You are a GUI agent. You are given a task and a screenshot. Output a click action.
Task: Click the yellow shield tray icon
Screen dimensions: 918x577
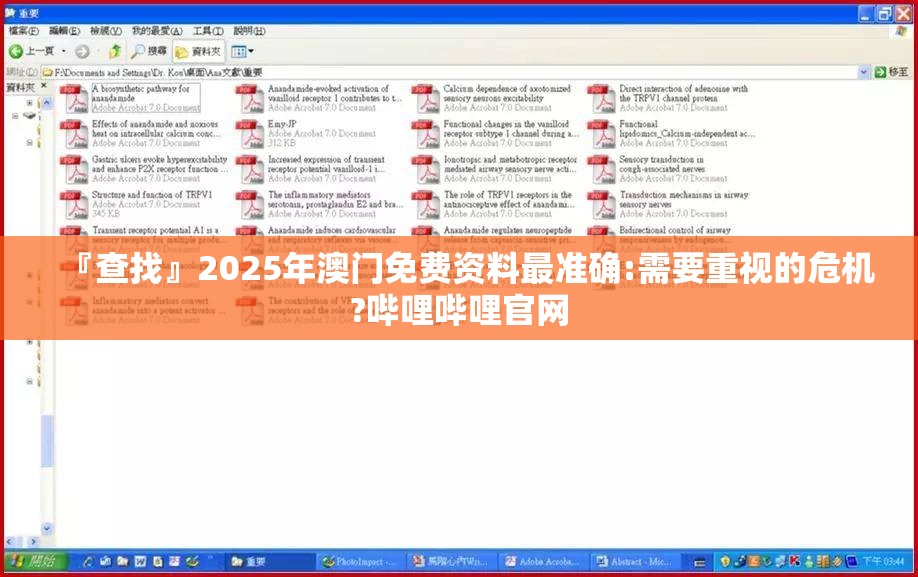[x=725, y=562]
